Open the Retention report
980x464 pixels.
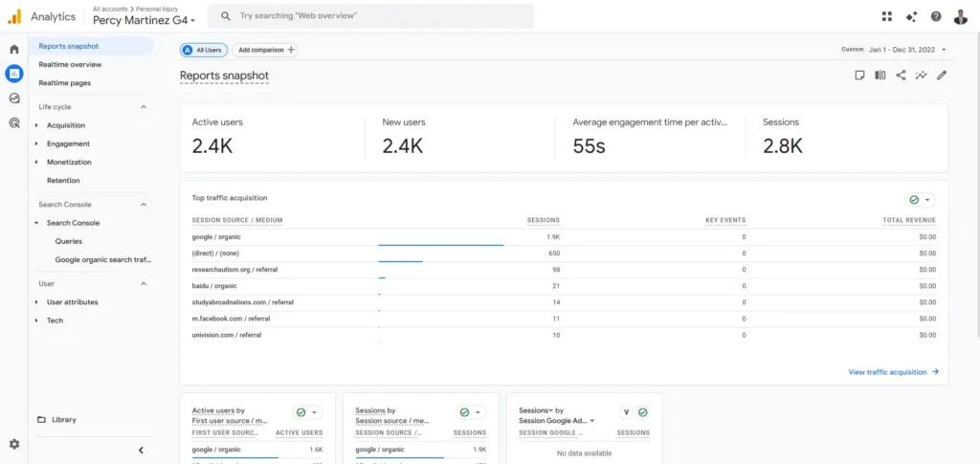point(63,180)
